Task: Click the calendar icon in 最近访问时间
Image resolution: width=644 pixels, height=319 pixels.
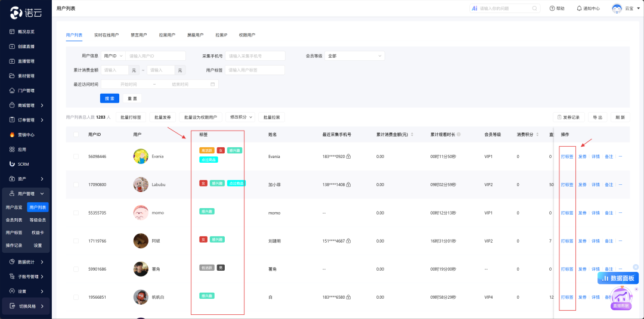Action: pos(212,85)
